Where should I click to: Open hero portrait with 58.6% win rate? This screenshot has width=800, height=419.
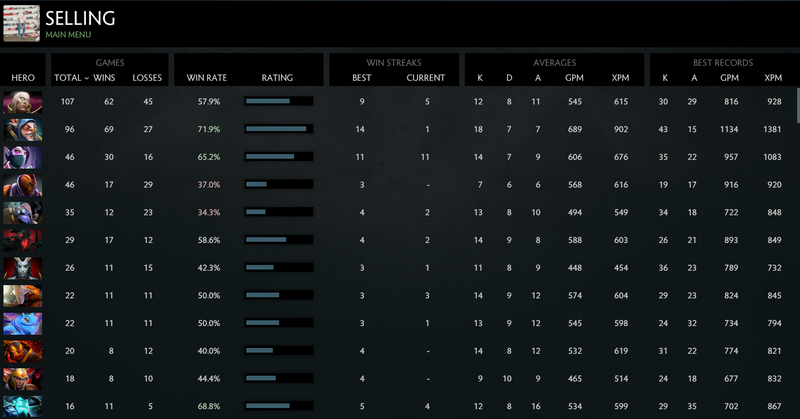coord(22,240)
